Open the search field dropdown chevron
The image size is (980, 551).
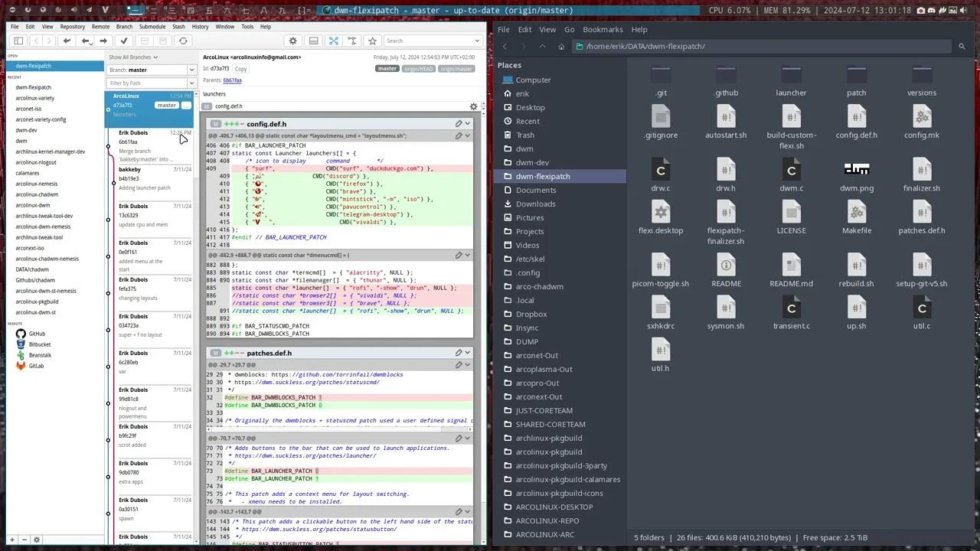tap(477, 41)
